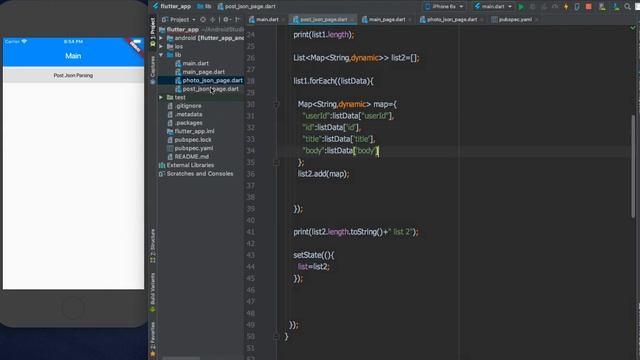The height and width of the screenshot is (360, 640).
Task: Click flutter_app breadcrumb in navigation bar
Action: (172, 7)
